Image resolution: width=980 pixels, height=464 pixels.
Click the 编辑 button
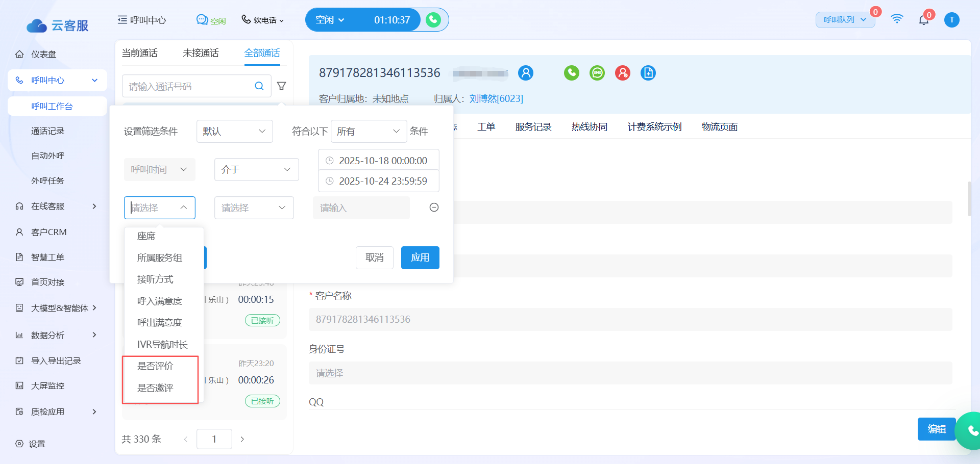point(937,429)
